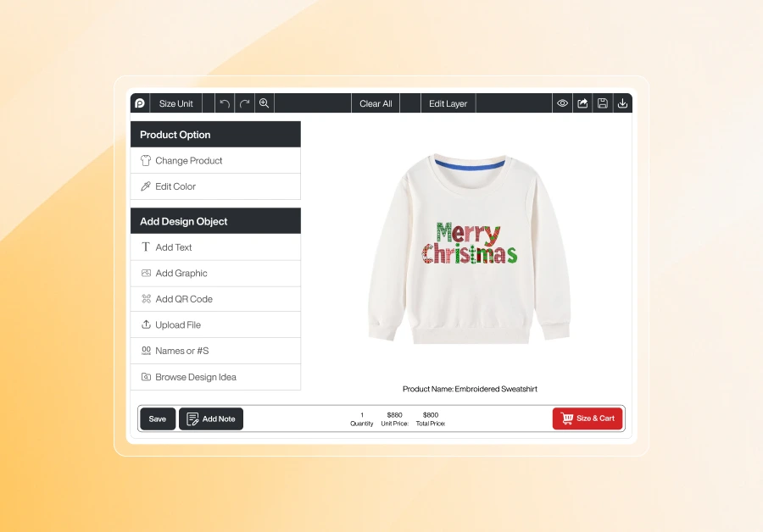The height and width of the screenshot is (532, 763).
Task: Click the share design icon
Action: [x=582, y=103]
